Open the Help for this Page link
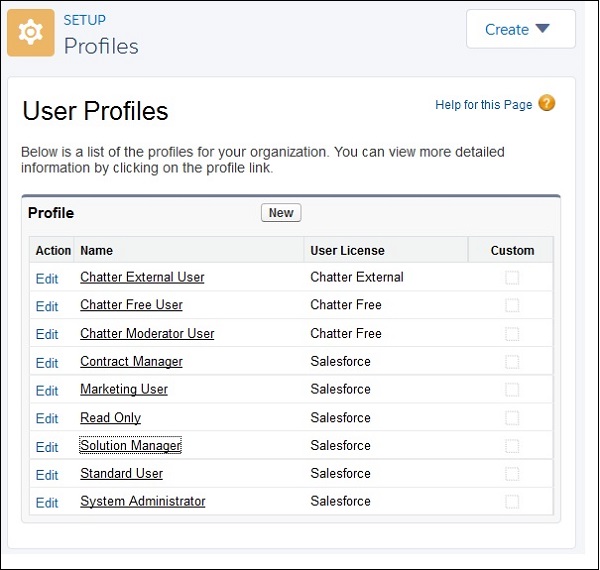The height and width of the screenshot is (570, 600). tap(484, 105)
